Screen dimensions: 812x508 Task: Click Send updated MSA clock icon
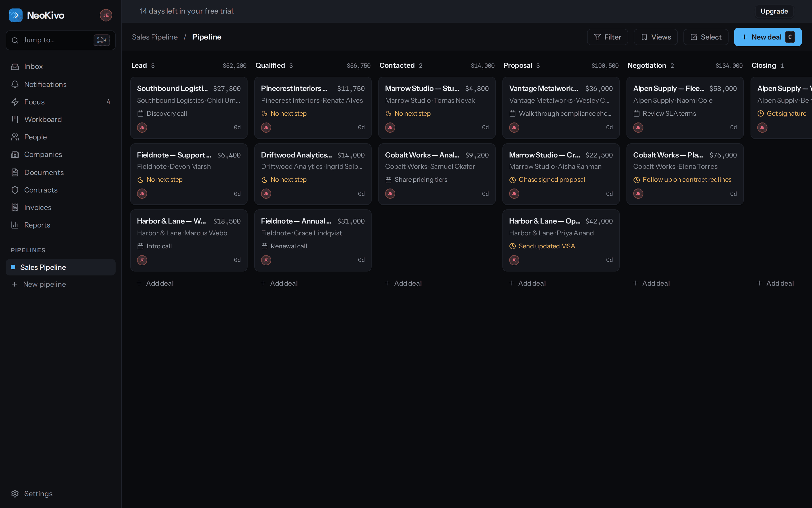(x=512, y=246)
